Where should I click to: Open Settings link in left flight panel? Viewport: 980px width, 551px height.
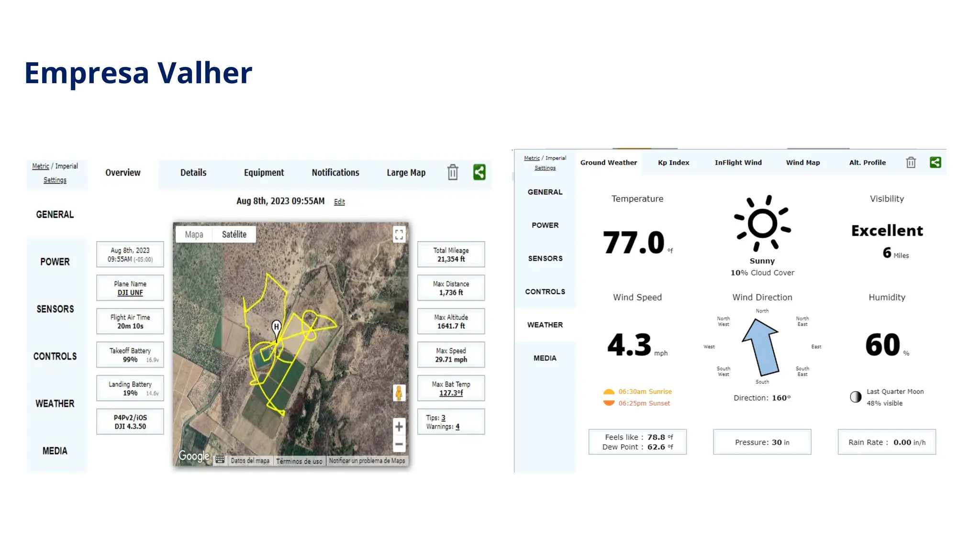55,180
